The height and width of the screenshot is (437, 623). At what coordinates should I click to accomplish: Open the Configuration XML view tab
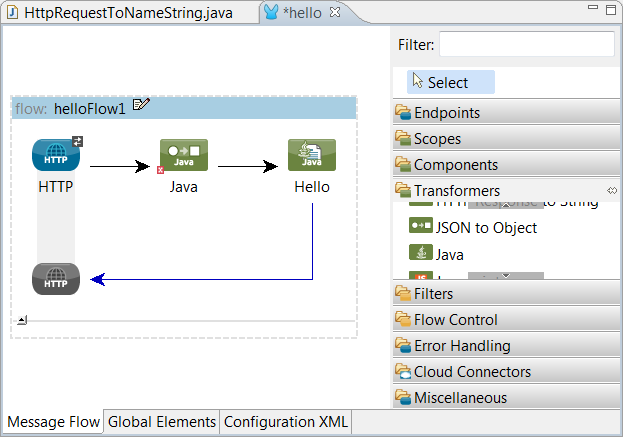click(286, 422)
